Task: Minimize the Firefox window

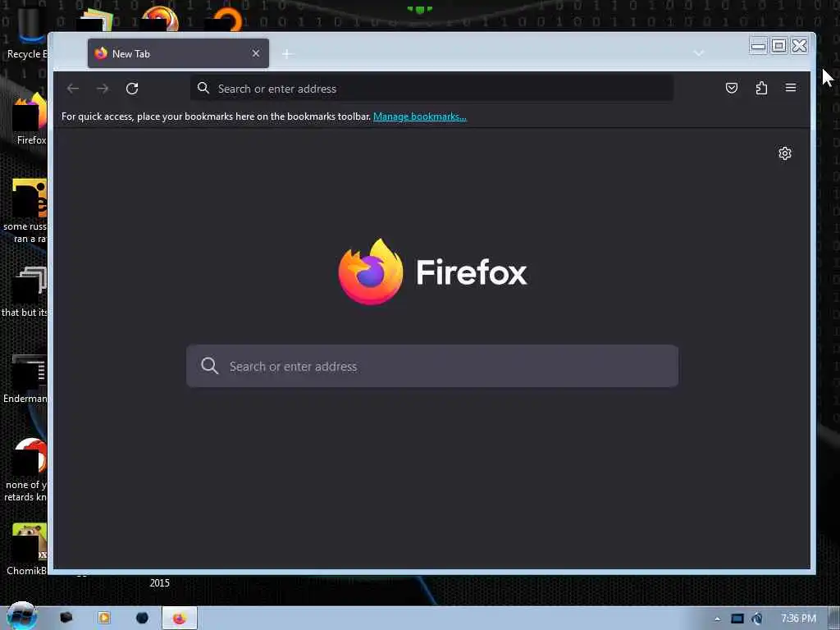Action: coord(758,46)
